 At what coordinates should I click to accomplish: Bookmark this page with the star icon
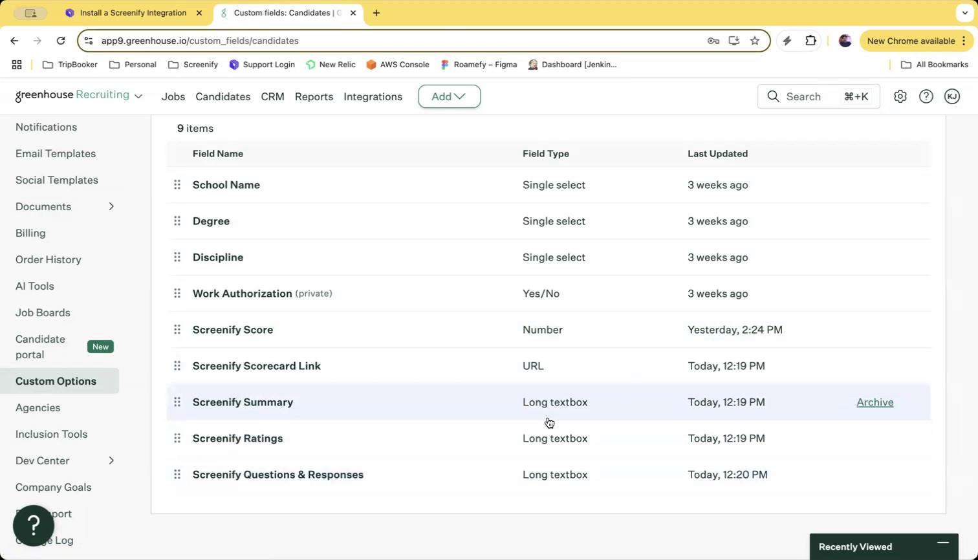coord(755,41)
